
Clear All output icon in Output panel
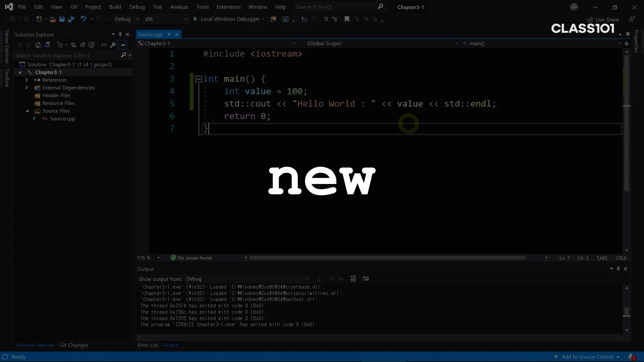coord(353,279)
